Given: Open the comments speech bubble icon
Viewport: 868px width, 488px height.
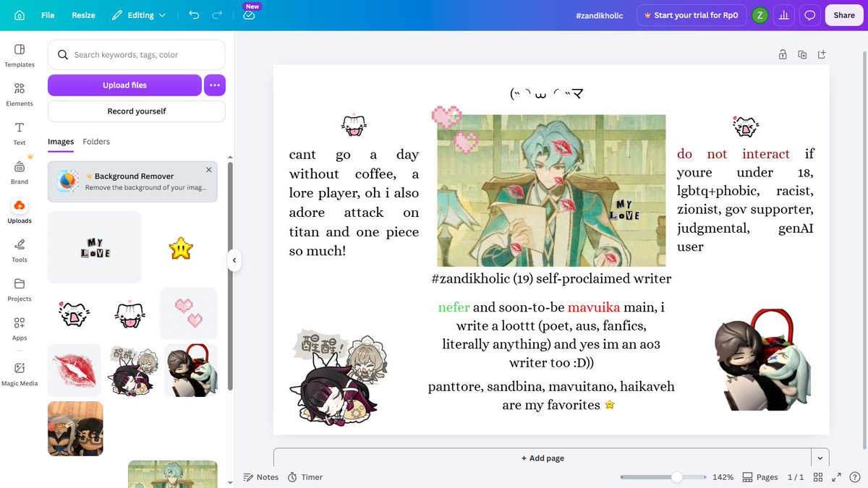Looking at the screenshot, I should pos(810,15).
